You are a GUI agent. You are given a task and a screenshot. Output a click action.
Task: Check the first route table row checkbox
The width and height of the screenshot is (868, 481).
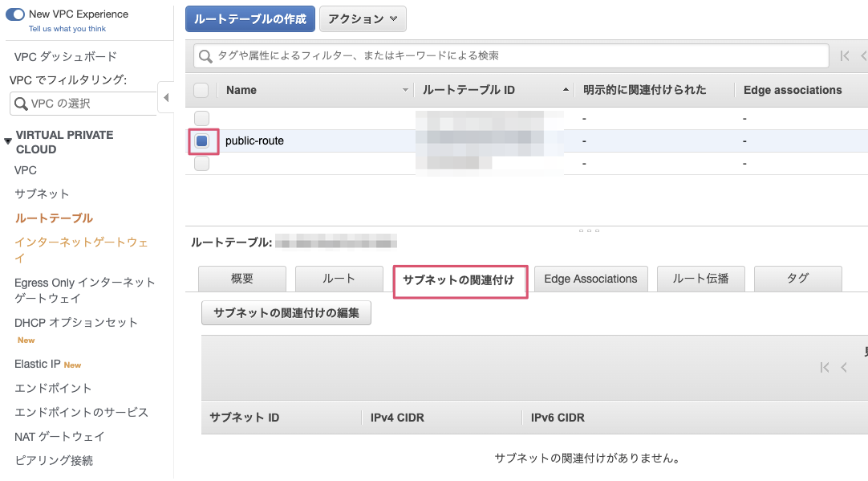(202, 118)
